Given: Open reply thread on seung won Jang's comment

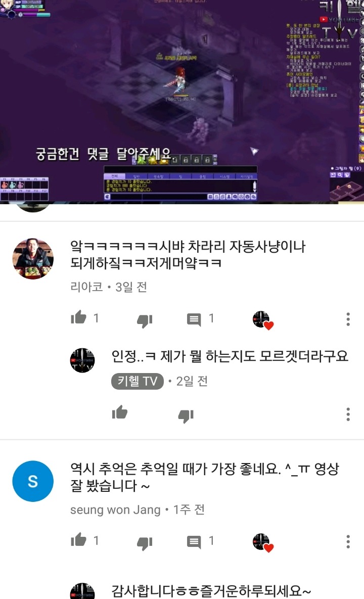Looking at the screenshot, I should click(194, 541).
